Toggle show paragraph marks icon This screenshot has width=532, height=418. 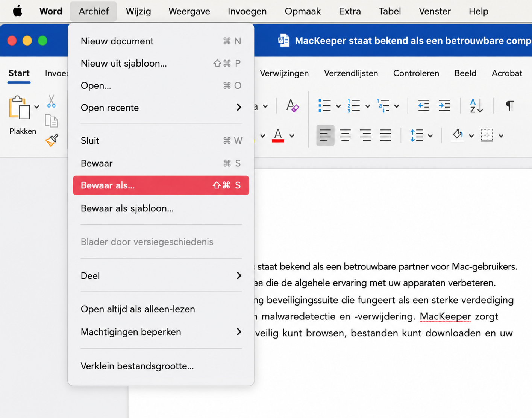(510, 106)
